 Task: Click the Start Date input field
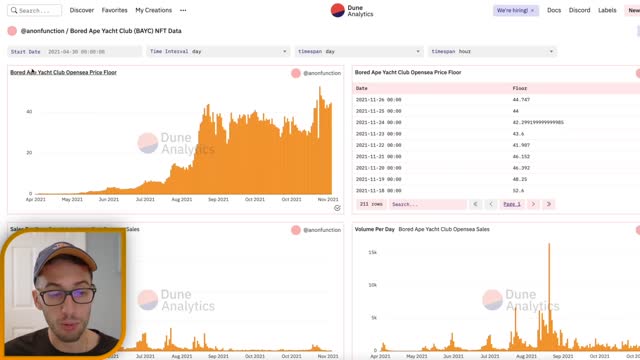pyautogui.click(x=75, y=51)
